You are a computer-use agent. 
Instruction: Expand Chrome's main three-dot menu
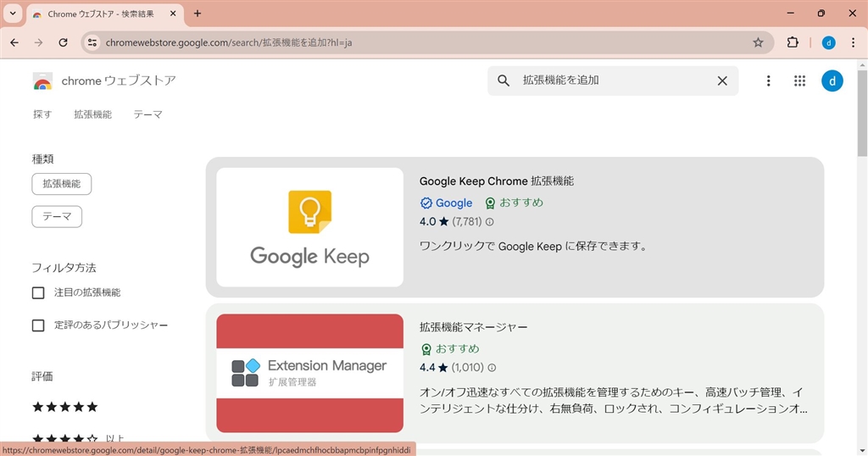tap(853, 42)
